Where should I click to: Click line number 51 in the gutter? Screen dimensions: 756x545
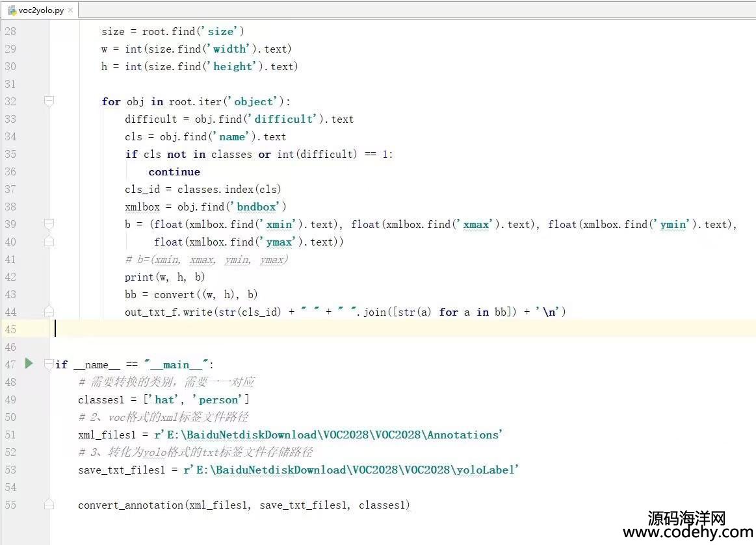[10, 435]
